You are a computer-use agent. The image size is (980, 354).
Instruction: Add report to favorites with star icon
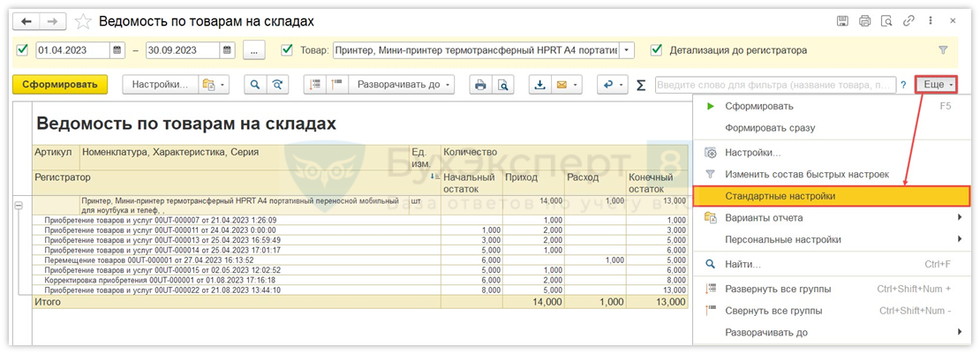(83, 21)
